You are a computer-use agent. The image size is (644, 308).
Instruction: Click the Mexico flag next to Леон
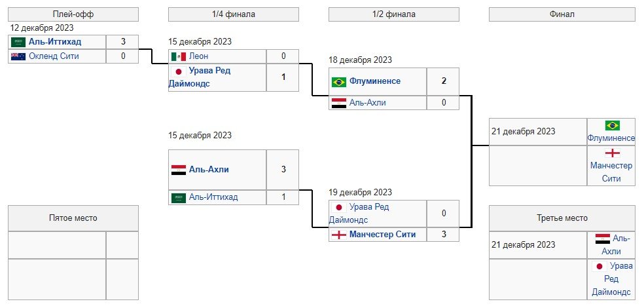(178, 56)
